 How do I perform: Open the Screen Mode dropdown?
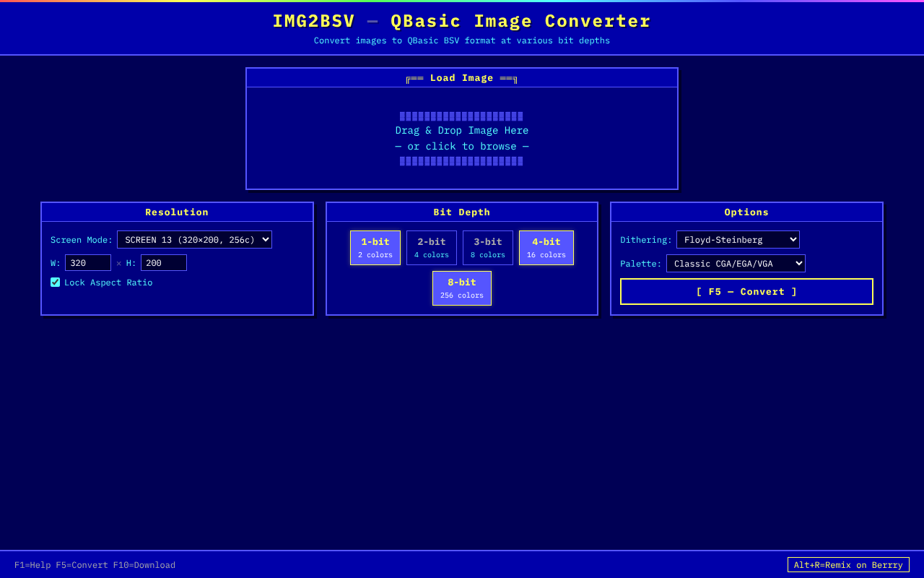[x=194, y=240]
